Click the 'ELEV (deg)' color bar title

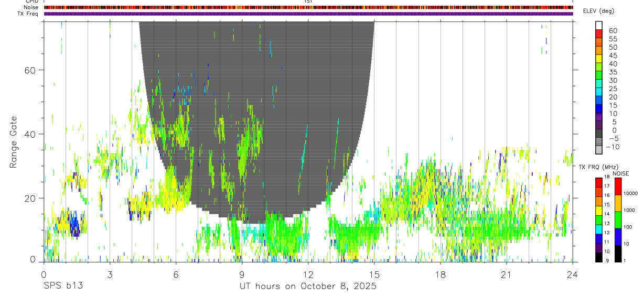(x=598, y=11)
